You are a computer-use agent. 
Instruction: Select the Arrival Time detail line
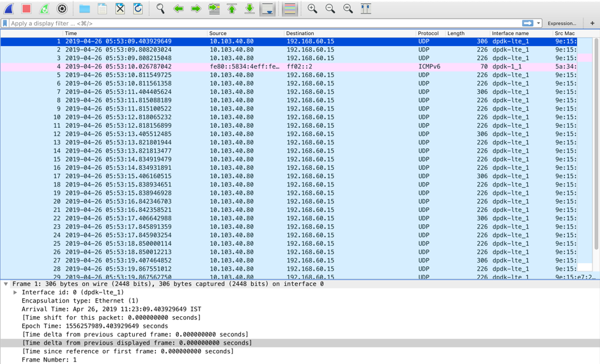pos(111,309)
